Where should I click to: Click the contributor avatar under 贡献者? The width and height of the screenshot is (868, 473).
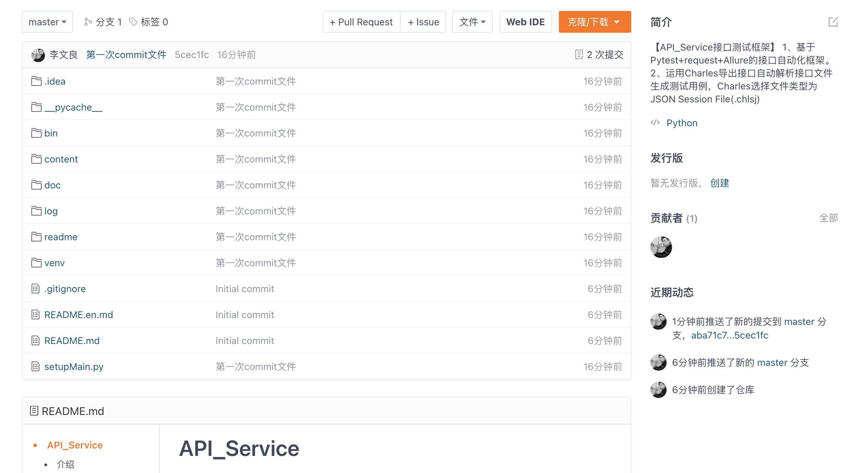[661, 247]
